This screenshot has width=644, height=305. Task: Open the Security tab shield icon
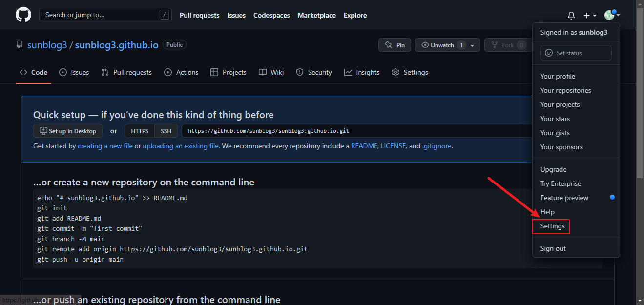tap(300, 72)
